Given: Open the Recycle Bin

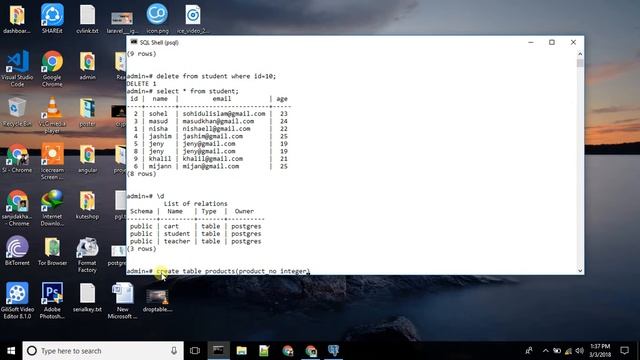Looking at the screenshot, I should [x=17, y=111].
